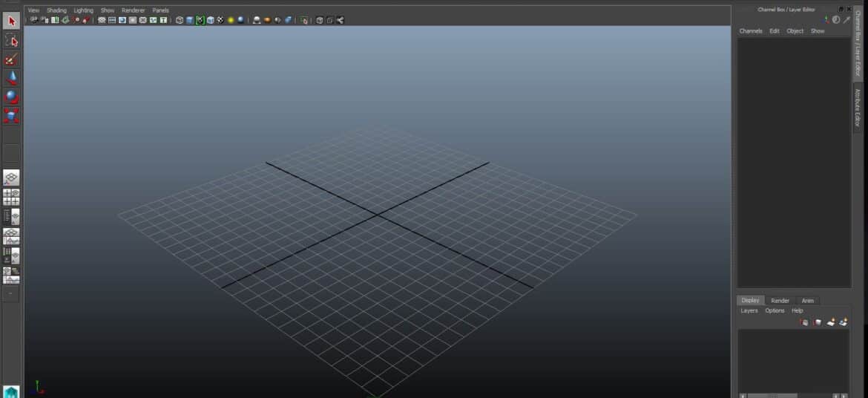Toggle X-Ray Active Components
The width and height of the screenshot is (868, 398).
[330, 20]
